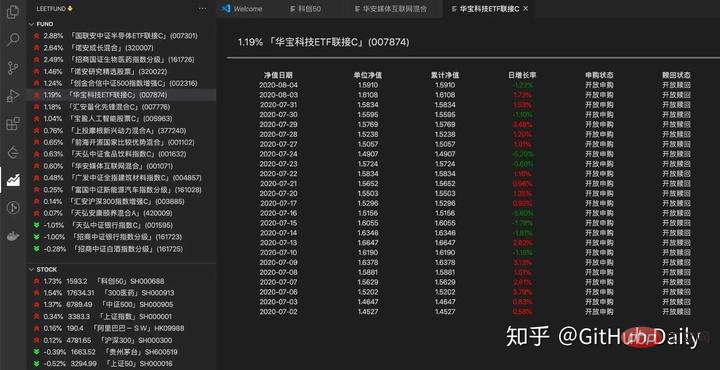Click the 申购状态 column header

[x=599, y=75]
